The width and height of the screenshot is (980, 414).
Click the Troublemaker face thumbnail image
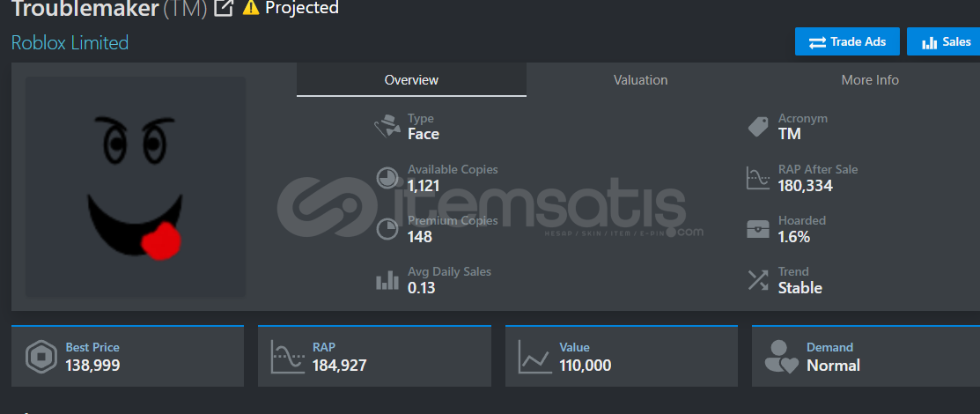click(x=135, y=187)
